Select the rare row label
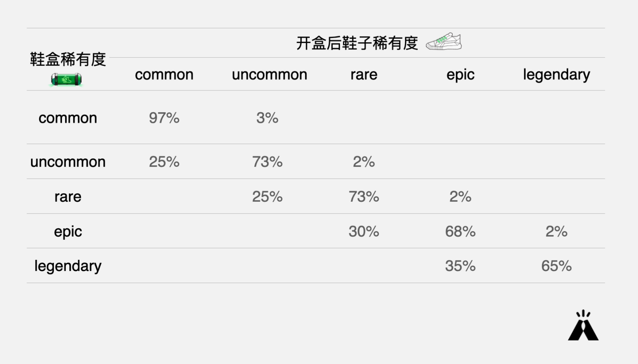The width and height of the screenshot is (638, 364). (68, 197)
